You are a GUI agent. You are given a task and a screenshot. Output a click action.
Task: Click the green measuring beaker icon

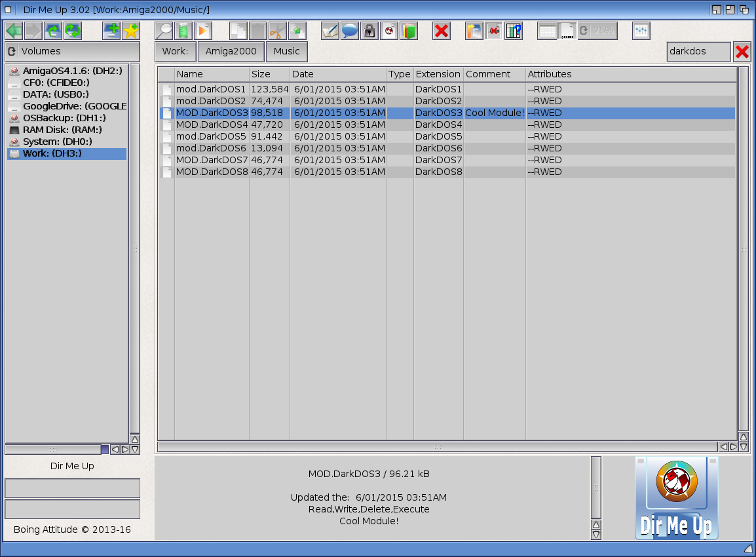tap(183, 31)
